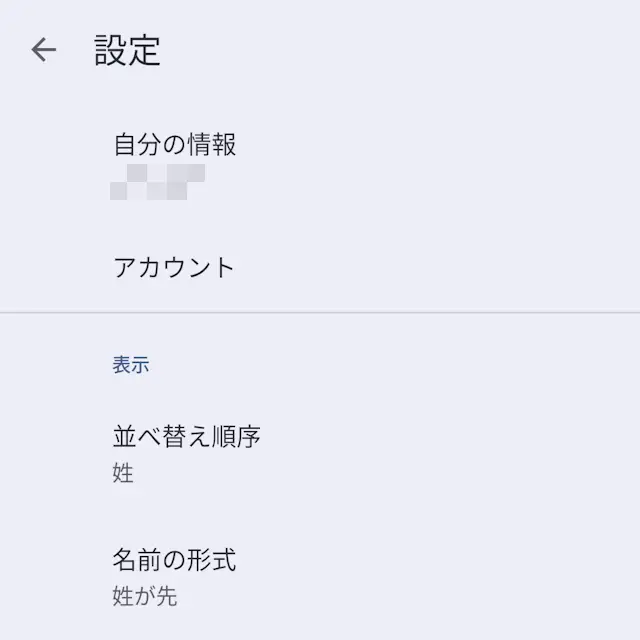Image resolution: width=640 pixels, height=640 pixels.
Task: Tap the 姓 value under 並べ替え順序
Action: coord(123,474)
